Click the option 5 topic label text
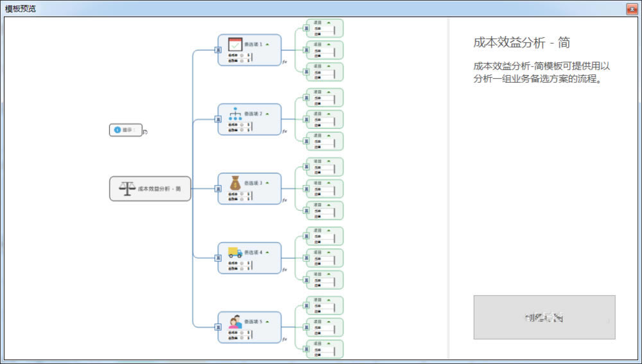Screen dimensions: 642x364 [253, 322]
